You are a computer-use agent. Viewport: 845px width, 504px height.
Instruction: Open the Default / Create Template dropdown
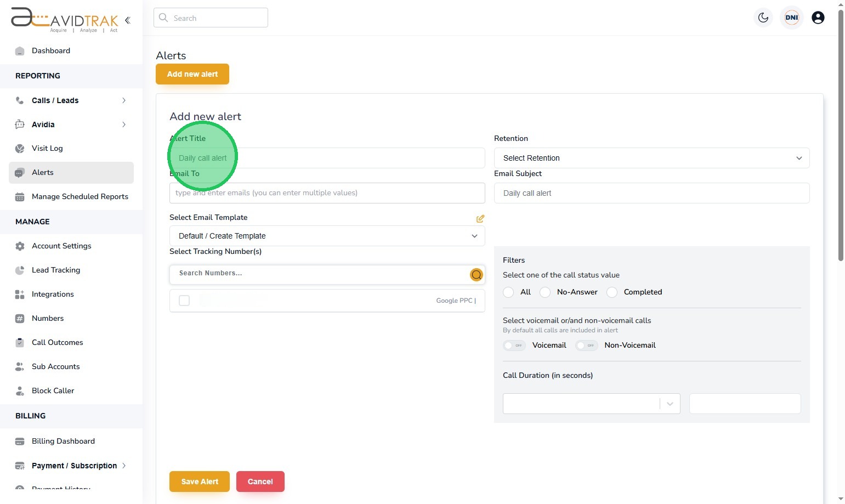[x=327, y=236]
